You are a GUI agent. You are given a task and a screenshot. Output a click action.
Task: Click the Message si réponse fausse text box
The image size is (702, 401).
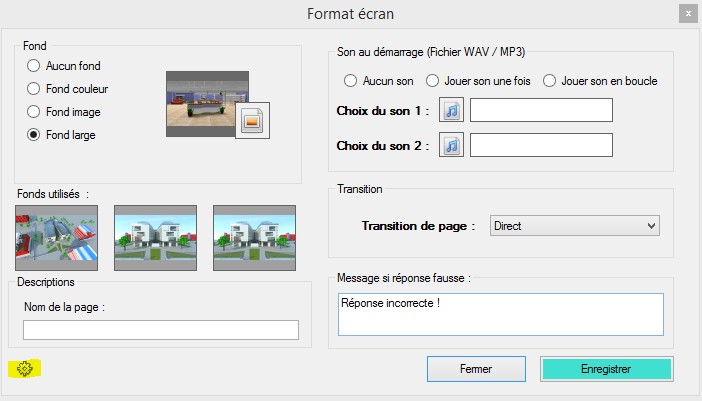tap(500, 314)
